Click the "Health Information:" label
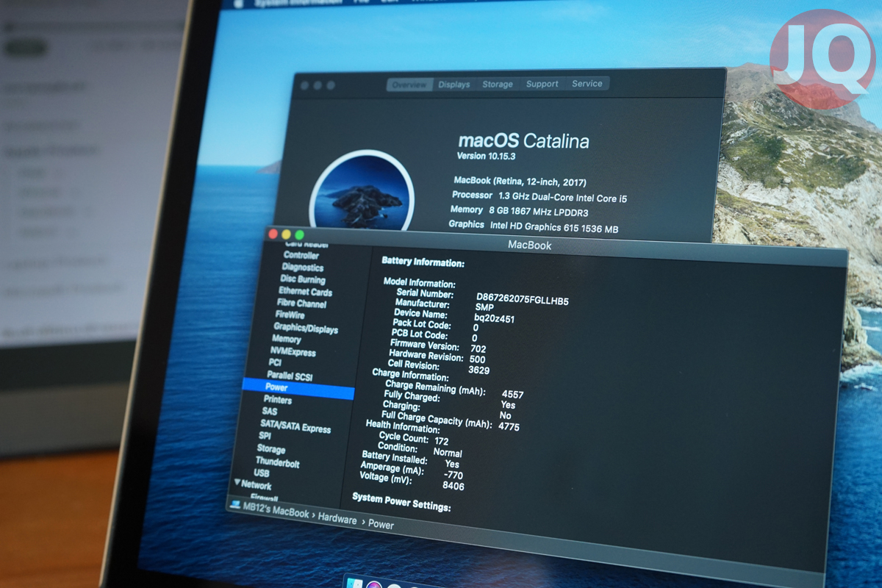Screen dimensions: 882x588 pyautogui.click(x=403, y=426)
